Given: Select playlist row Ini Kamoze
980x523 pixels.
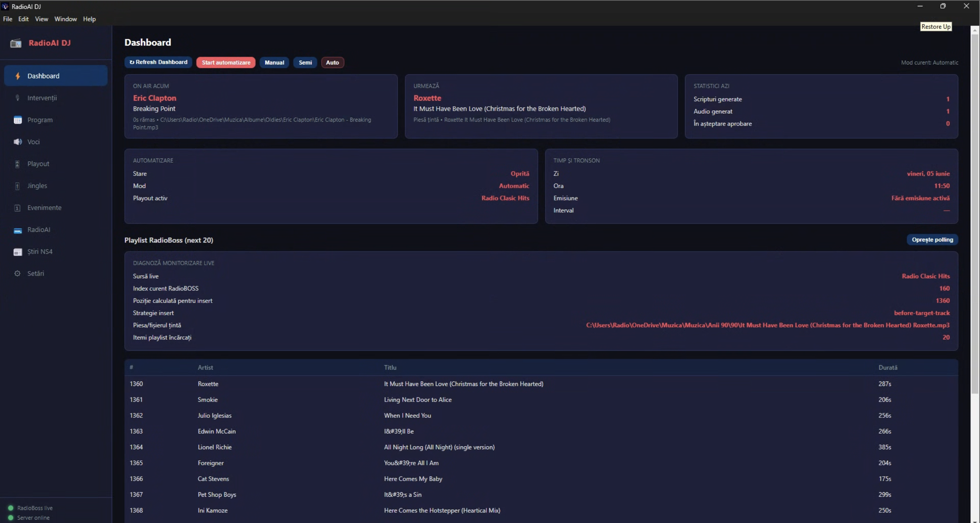Looking at the screenshot, I should pyautogui.click(x=541, y=510).
